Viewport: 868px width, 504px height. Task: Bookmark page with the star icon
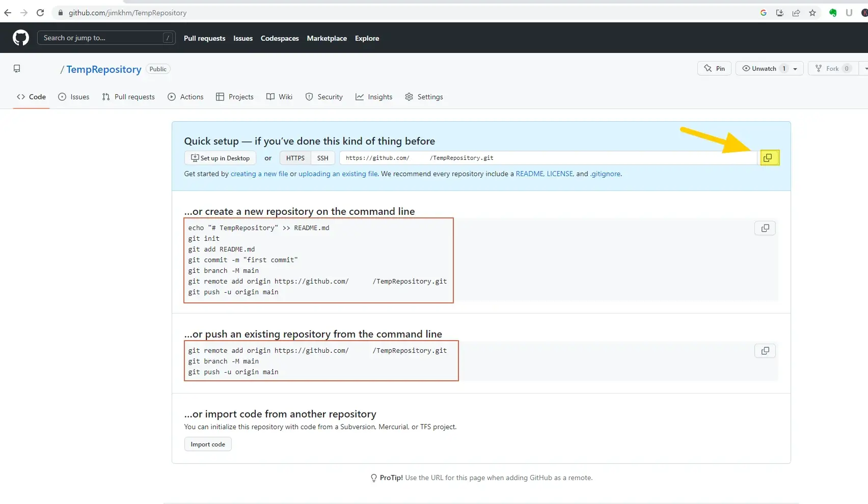(x=812, y=13)
